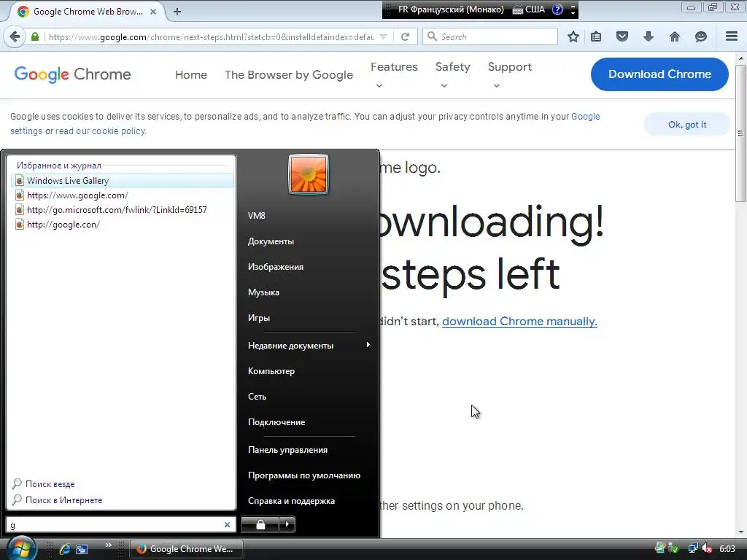The width and height of the screenshot is (747, 560).
Task: Click the language bar help question icon
Action: tap(557, 9)
